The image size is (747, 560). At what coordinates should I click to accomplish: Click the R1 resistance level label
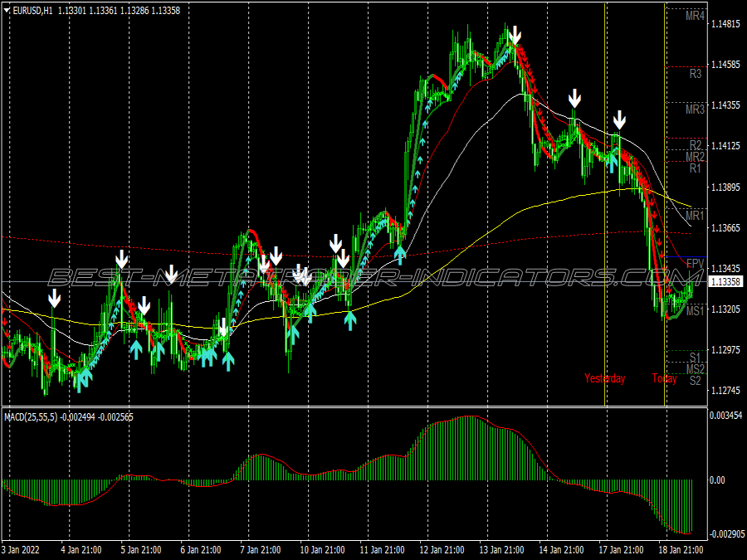point(696,168)
